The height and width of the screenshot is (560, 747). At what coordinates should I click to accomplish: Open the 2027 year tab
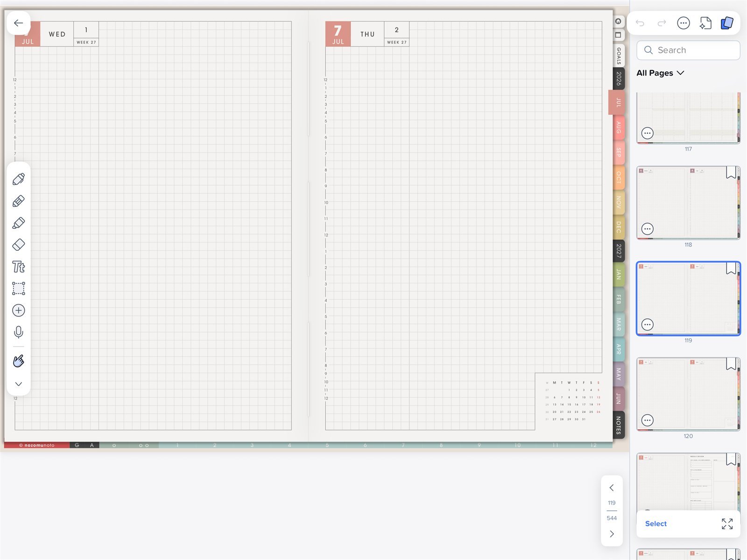tap(619, 251)
